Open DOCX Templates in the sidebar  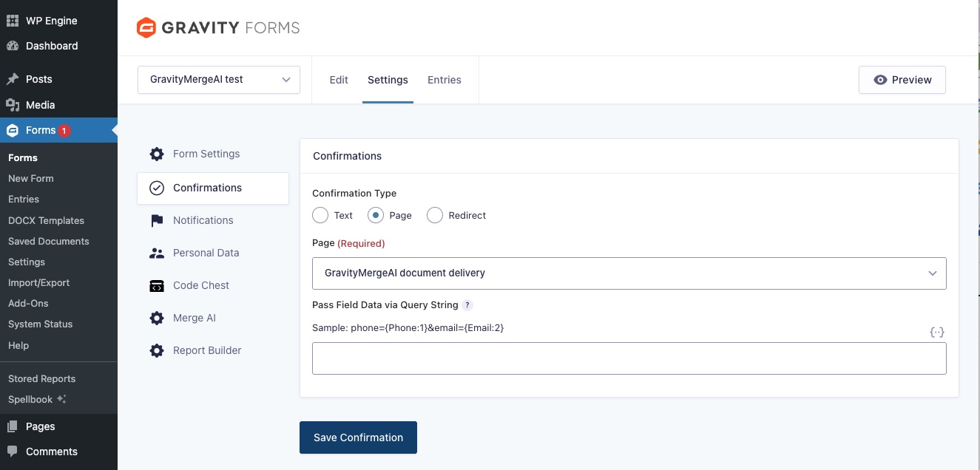click(46, 220)
